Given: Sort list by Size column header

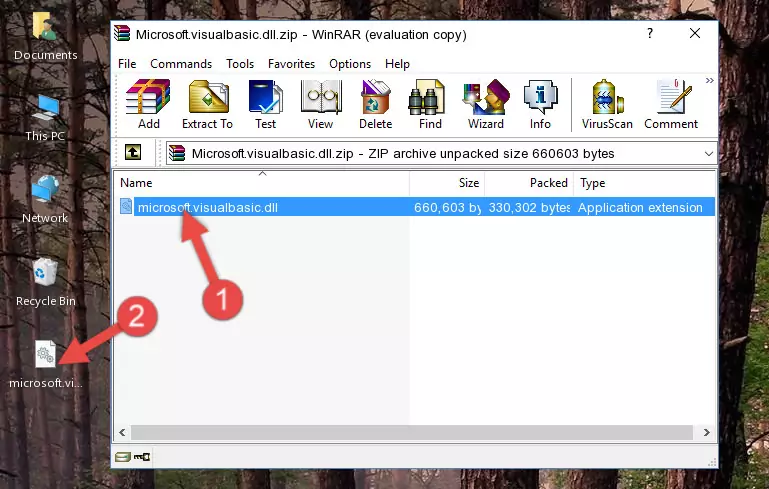Looking at the screenshot, I should tap(447, 182).
